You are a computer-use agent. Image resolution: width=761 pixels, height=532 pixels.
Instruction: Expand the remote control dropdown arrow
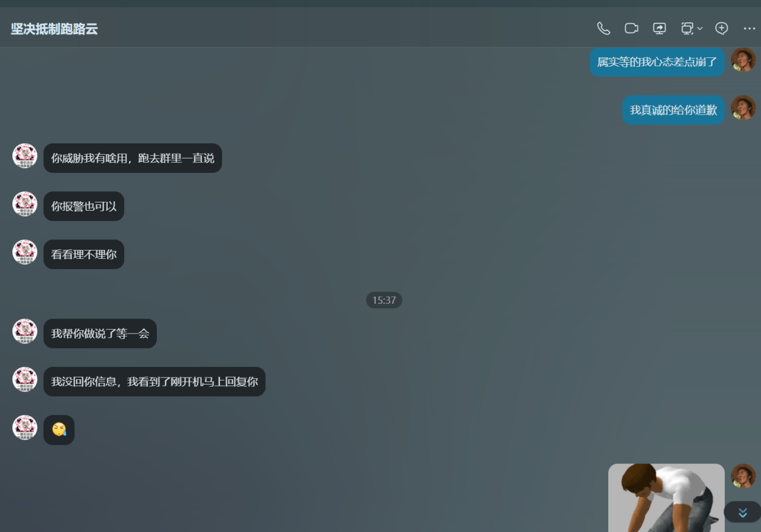pyautogui.click(x=700, y=29)
